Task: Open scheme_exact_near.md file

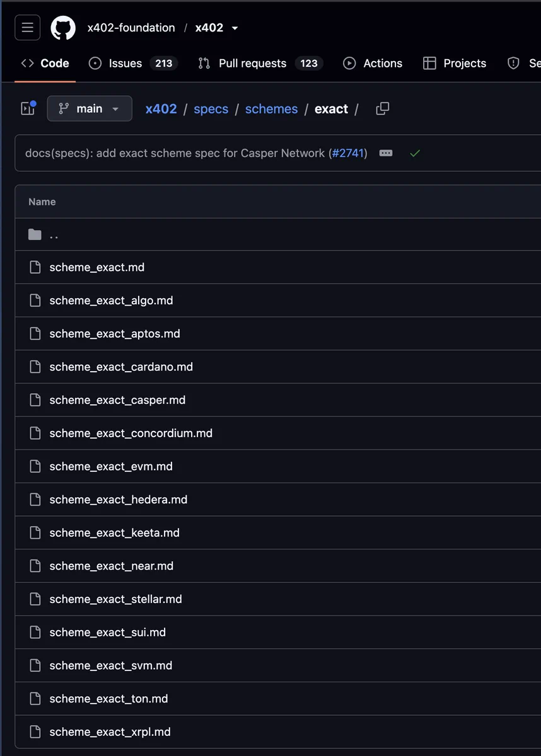Action: coord(112,566)
